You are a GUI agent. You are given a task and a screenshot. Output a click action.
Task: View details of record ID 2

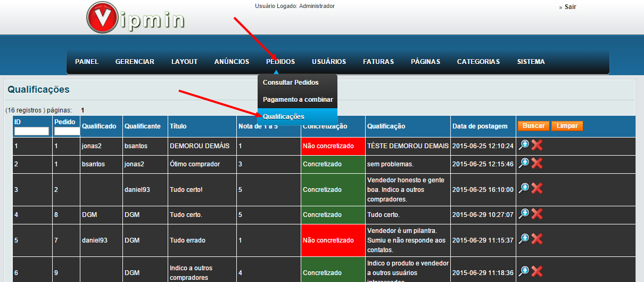tap(524, 164)
